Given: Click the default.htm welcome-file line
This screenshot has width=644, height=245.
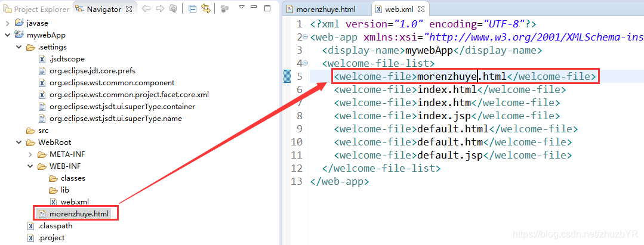Looking at the screenshot, I should click(453, 142).
